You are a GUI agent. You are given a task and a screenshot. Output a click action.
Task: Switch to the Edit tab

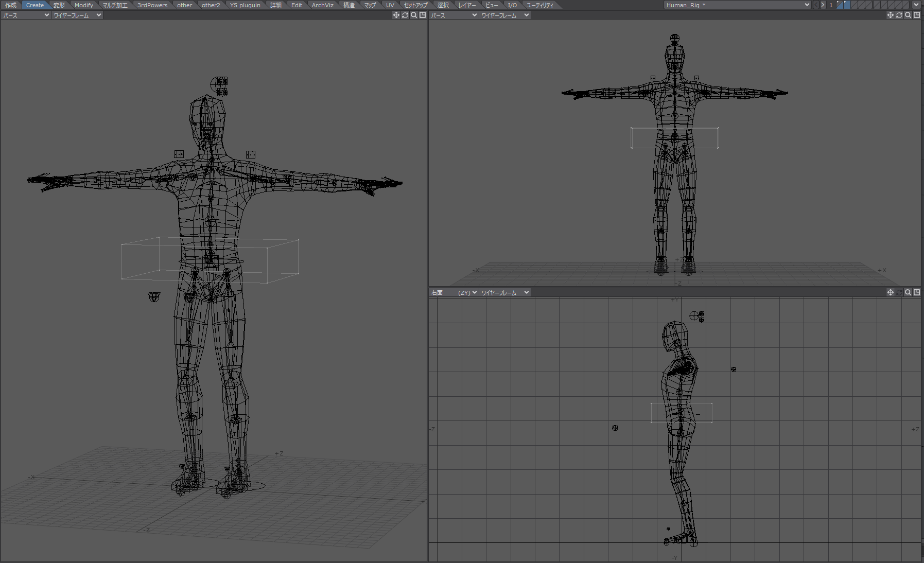pos(297,5)
